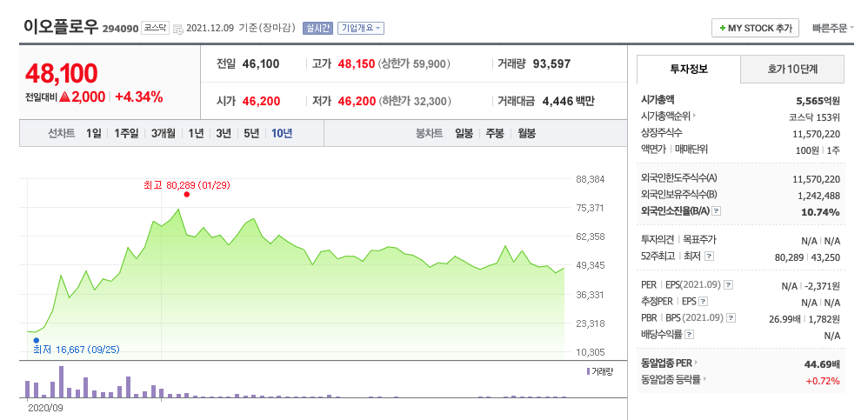The height and width of the screenshot is (420, 868).
Task: Click the stock code 294090
Action: pyautogui.click(x=119, y=28)
